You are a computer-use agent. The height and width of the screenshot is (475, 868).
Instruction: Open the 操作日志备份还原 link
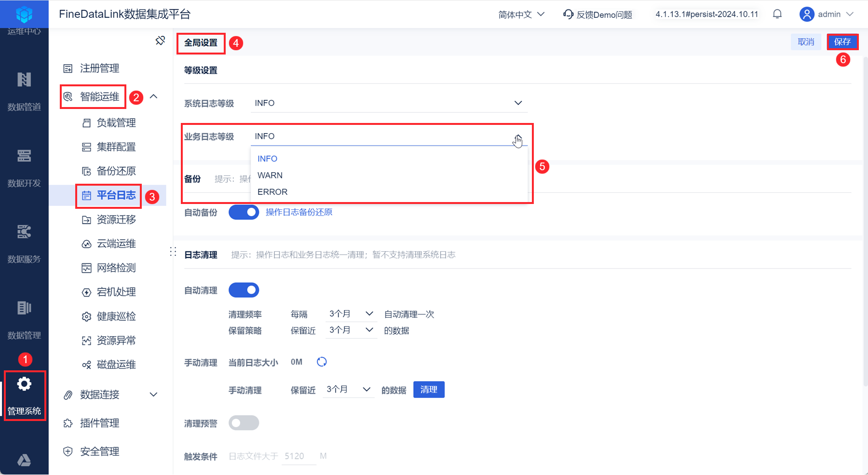[299, 212]
